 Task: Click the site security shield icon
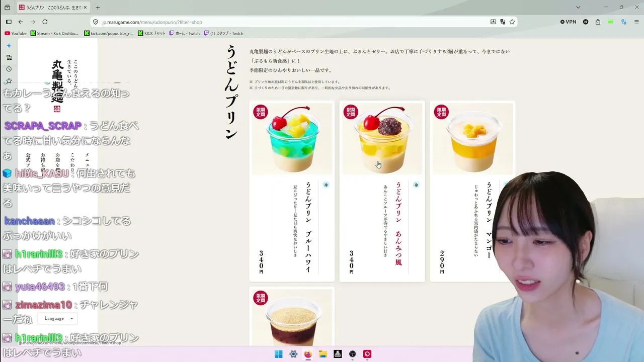pos(96,22)
